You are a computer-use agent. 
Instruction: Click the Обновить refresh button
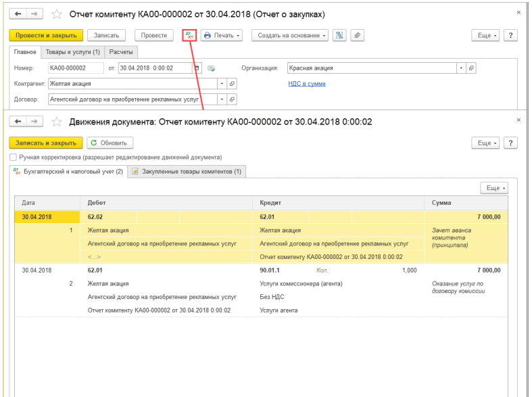pos(110,143)
